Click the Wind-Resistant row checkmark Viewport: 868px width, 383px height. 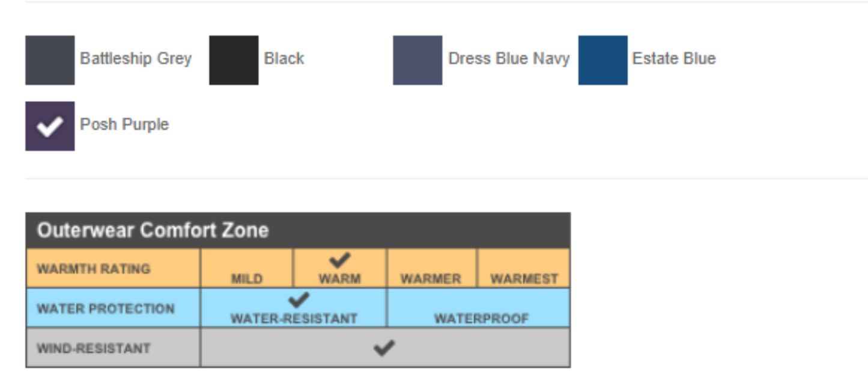point(384,348)
